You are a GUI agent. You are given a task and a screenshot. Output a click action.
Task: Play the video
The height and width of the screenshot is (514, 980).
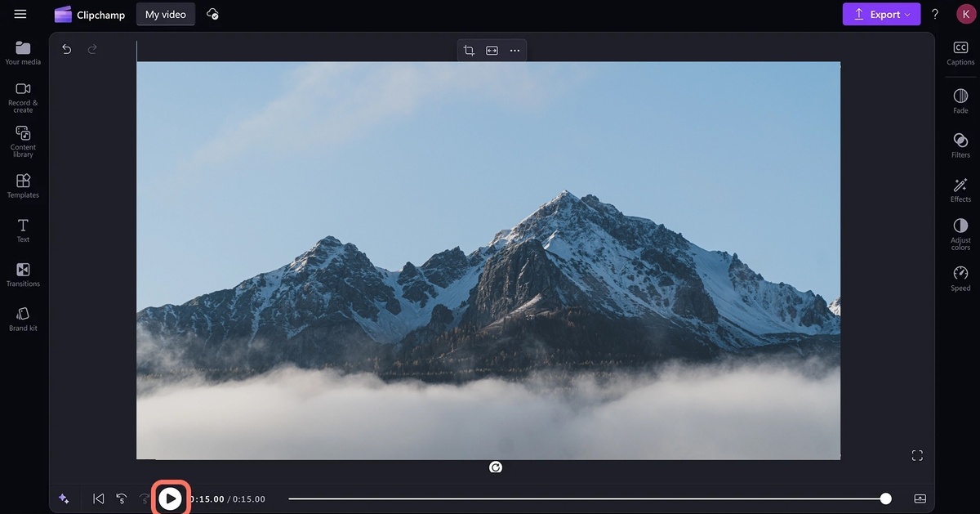(x=170, y=498)
